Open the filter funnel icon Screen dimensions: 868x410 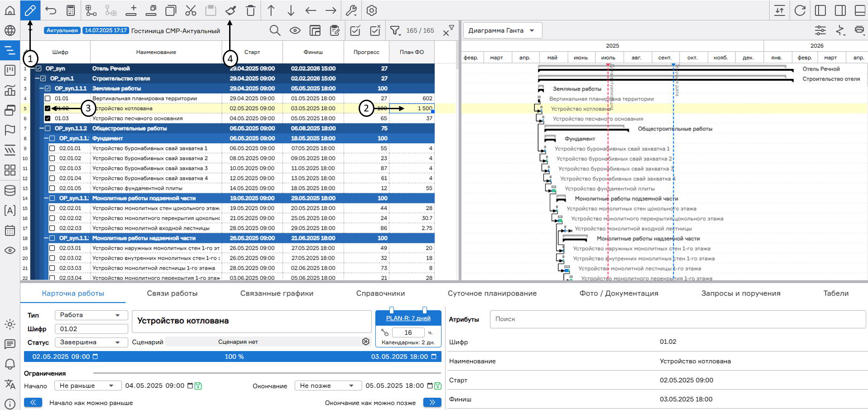click(395, 30)
